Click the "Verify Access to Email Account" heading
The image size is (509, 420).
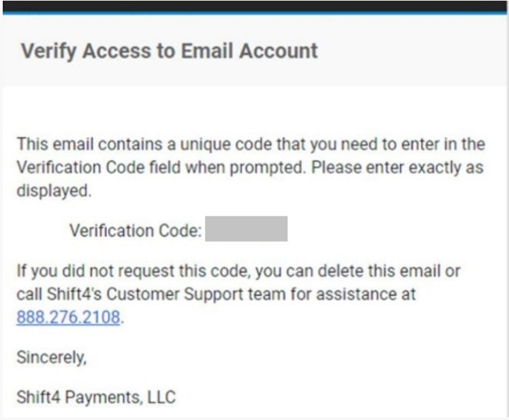[x=170, y=51]
